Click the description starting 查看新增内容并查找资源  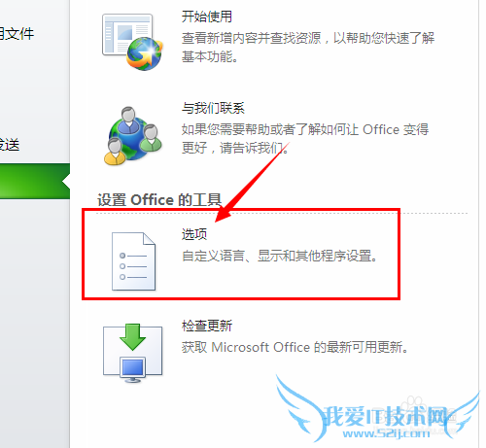(308, 48)
